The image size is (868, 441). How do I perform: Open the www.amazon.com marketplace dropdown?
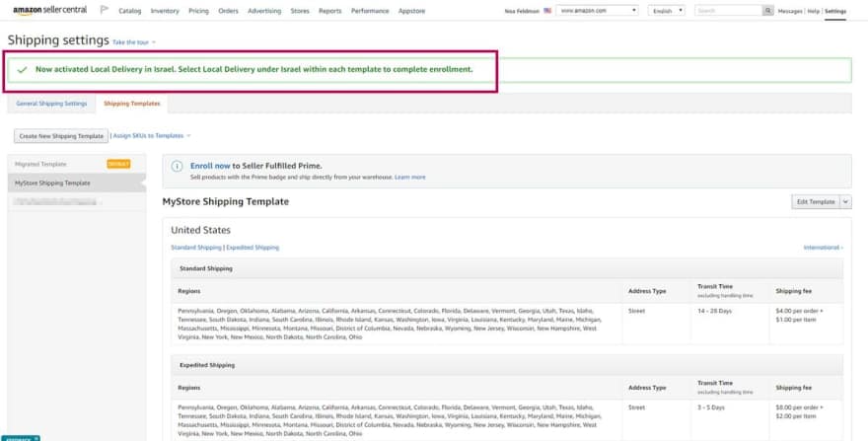coord(597,11)
